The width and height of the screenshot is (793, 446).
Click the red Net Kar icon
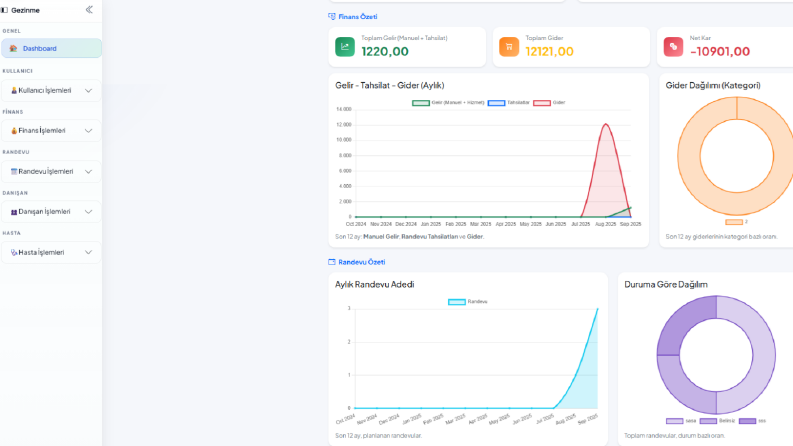coord(673,47)
